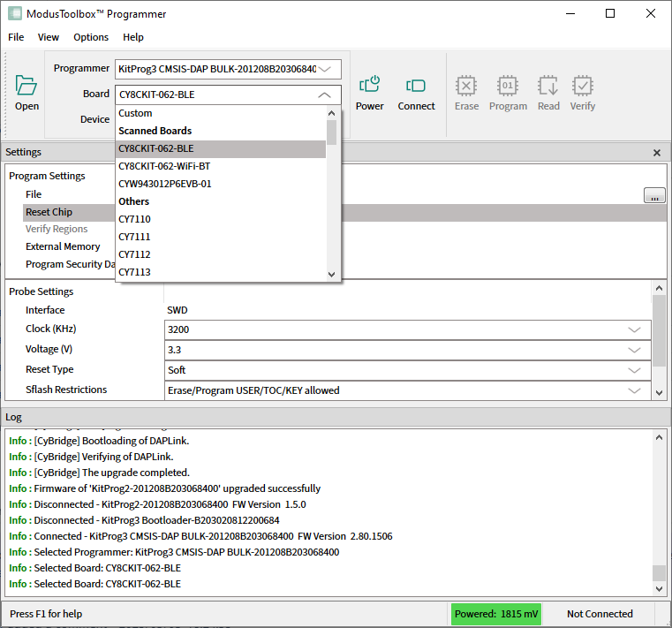
Task: Choose CYW943012P6EVB-01 board option
Action: [x=165, y=184]
